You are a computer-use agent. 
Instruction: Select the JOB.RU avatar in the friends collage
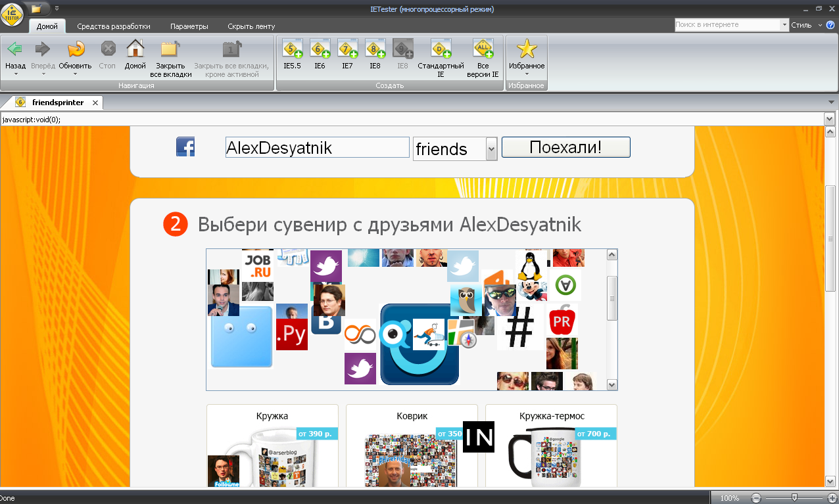257,265
